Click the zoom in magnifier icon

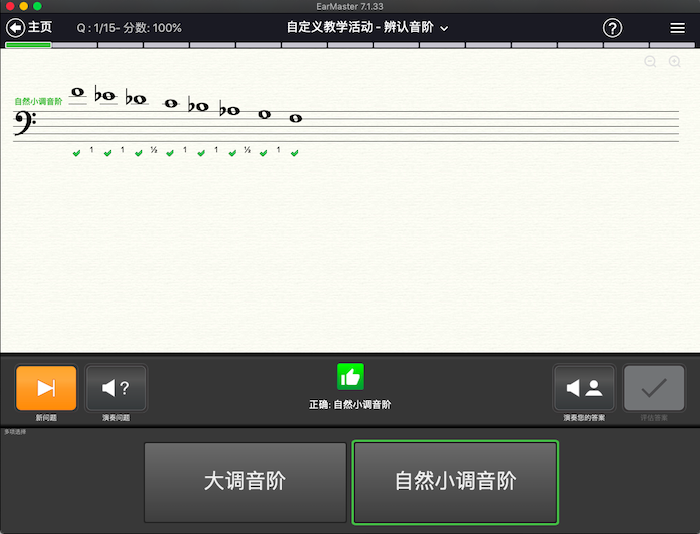(x=674, y=61)
